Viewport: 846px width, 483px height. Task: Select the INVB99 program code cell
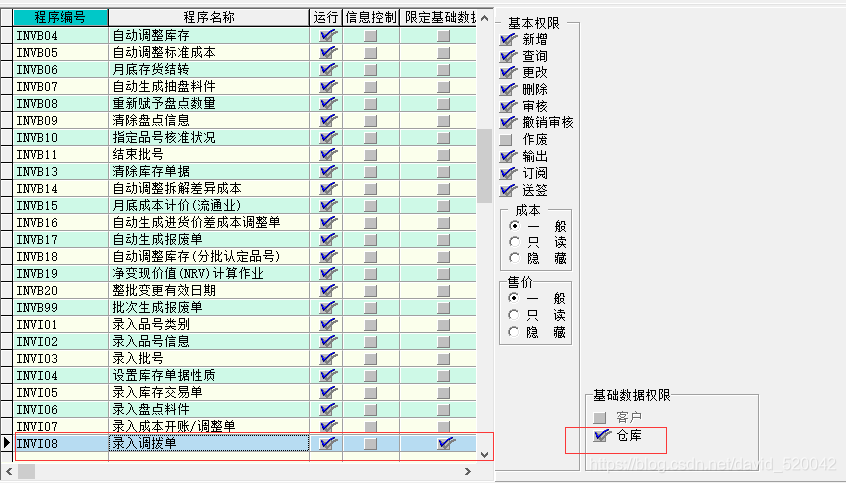pyautogui.click(x=60, y=308)
